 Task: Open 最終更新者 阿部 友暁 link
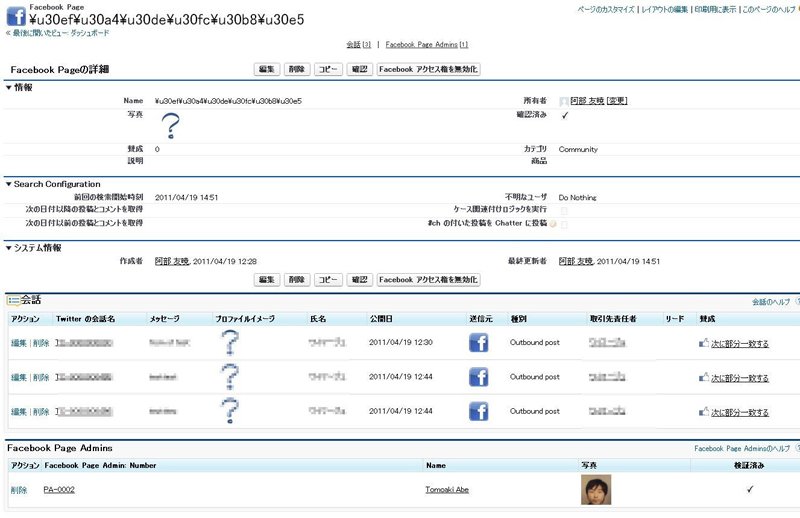576,261
